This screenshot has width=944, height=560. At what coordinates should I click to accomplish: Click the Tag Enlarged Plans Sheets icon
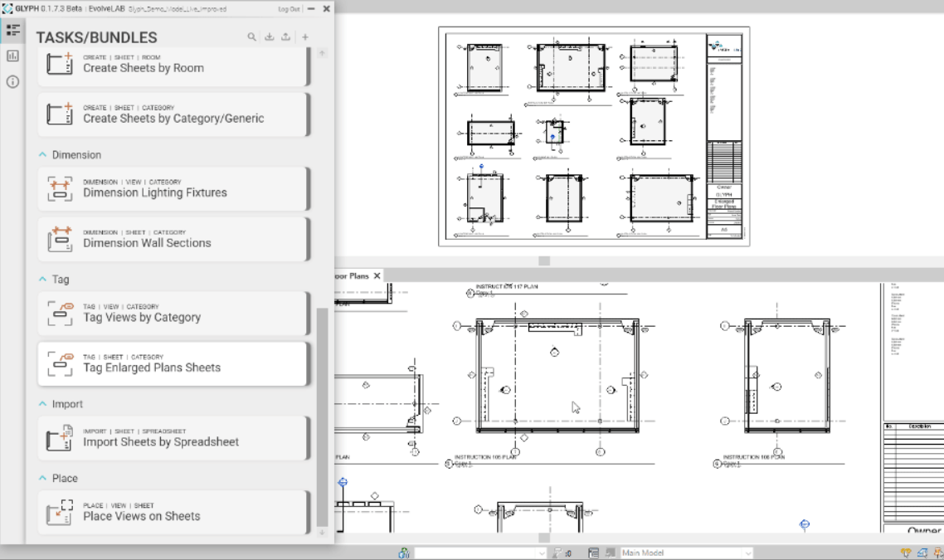pyautogui.click(x=60, y=363)
